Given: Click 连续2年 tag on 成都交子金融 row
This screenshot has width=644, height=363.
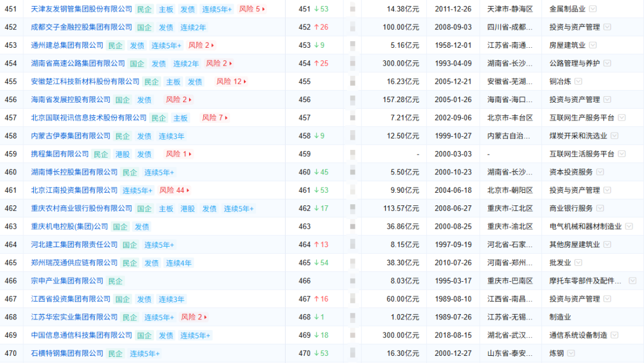Looking at the screenshot, I should [x=193, y=27].
